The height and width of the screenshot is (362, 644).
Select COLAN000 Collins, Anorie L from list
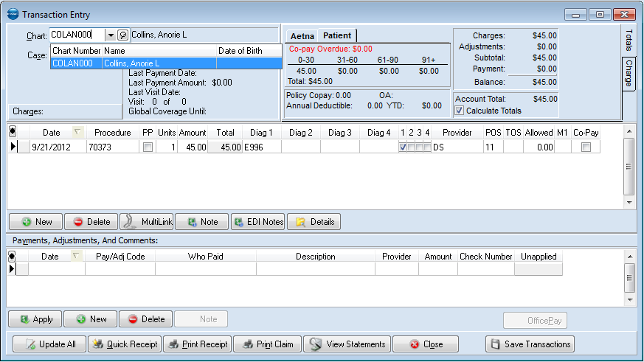click(x=166, y=63)
